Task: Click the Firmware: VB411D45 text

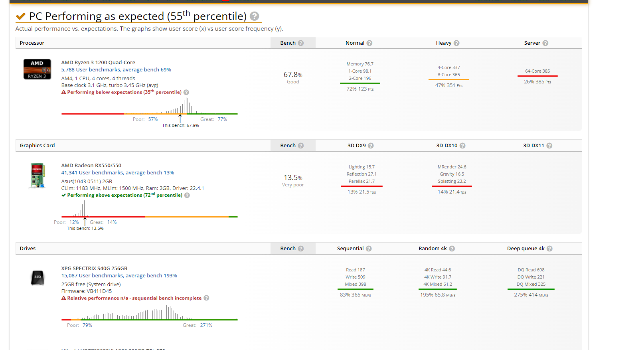Action: pyautogui.click(x=86, y=291)
